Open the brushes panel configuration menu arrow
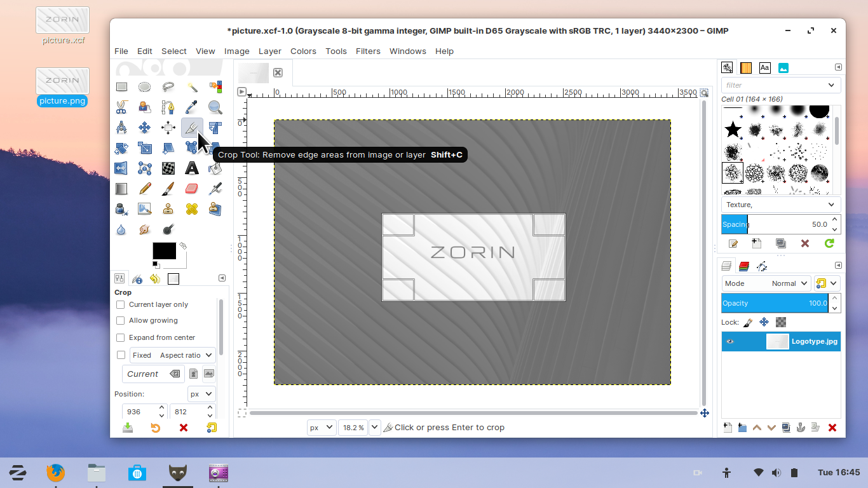The width and height of the screenshot is (868, 488). click(838, 67)
